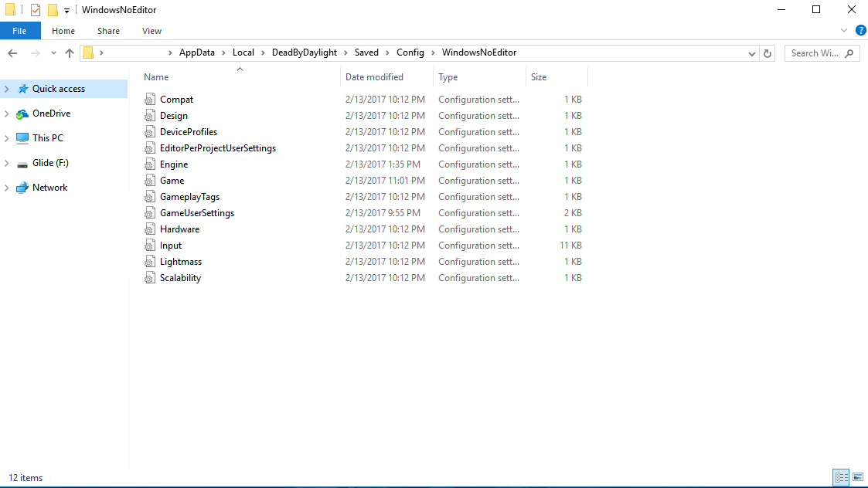The image size is (868, 488).
Task: Click the DeviceProfiles file icon
Action: [150, 132]
